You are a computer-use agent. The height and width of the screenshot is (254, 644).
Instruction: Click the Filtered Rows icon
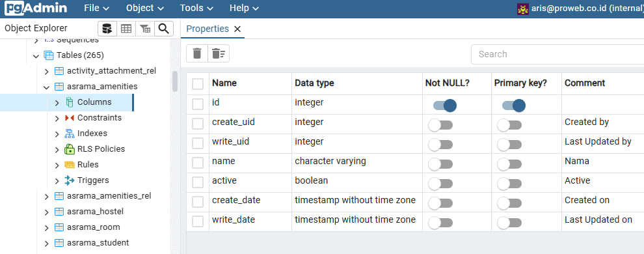point(145,29)
